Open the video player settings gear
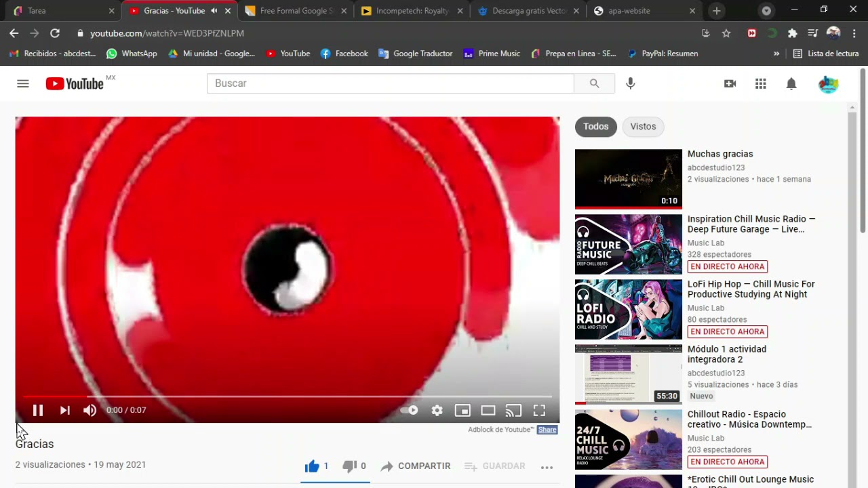This screenshot has height=488, width=868. click(437, 410)
